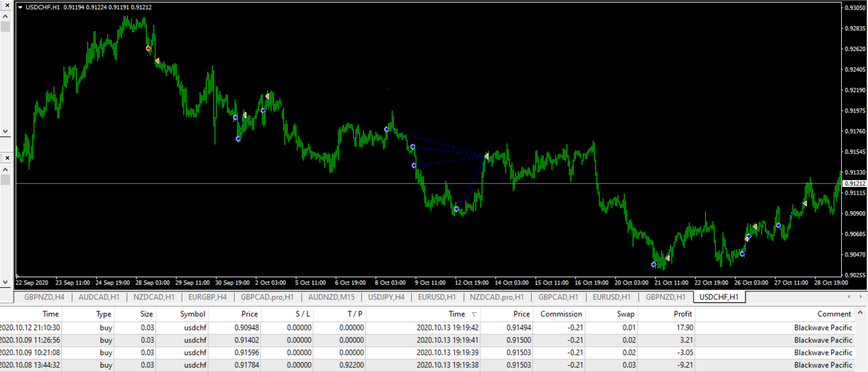Image resolution: width=868 pixels, height=372 pixels.
Task: Click the upper left panel scrollbar thumb
Action: click(5, 27)
